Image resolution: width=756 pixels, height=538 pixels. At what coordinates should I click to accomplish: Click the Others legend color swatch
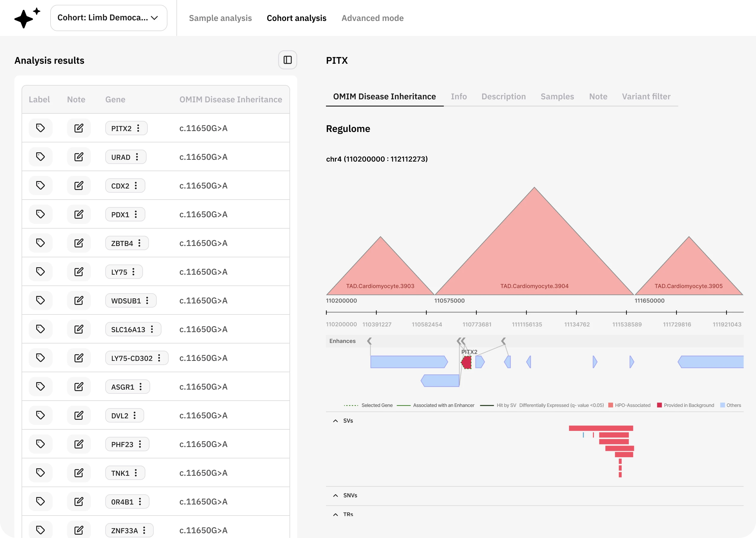722,405
